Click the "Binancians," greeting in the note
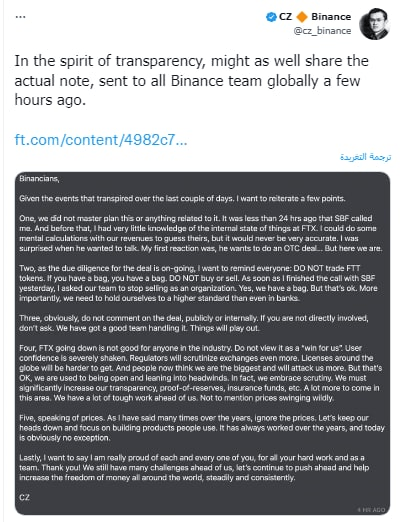The width and height of the screenshot is (400, 522). point(39,179)
